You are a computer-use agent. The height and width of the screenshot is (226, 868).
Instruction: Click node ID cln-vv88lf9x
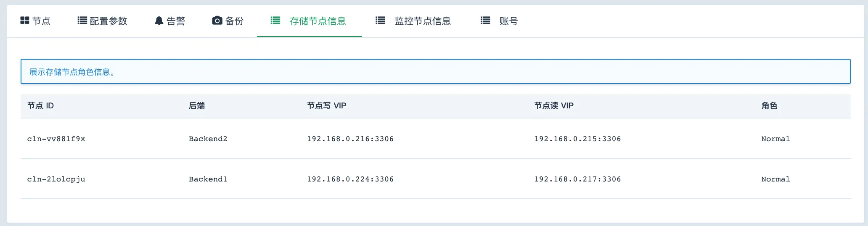pyautogui.click(x=56, y=139)
